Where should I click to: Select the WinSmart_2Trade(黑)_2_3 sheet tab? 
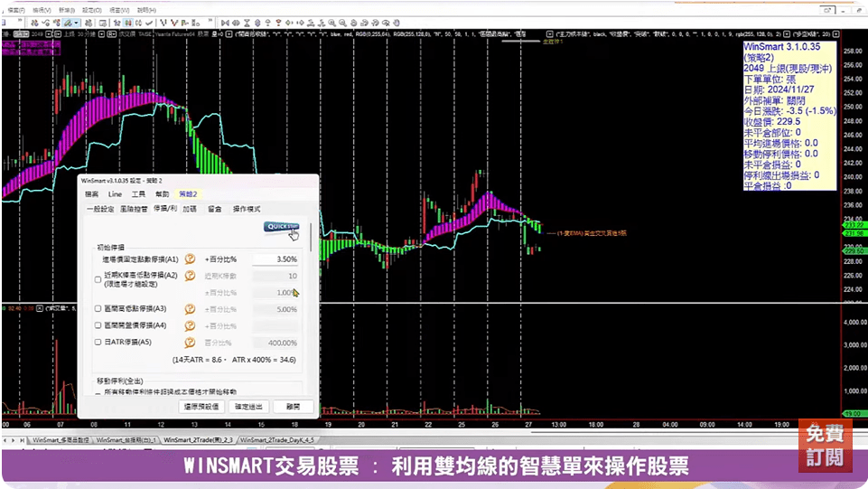pyautogui.click(x=198, y=440)
